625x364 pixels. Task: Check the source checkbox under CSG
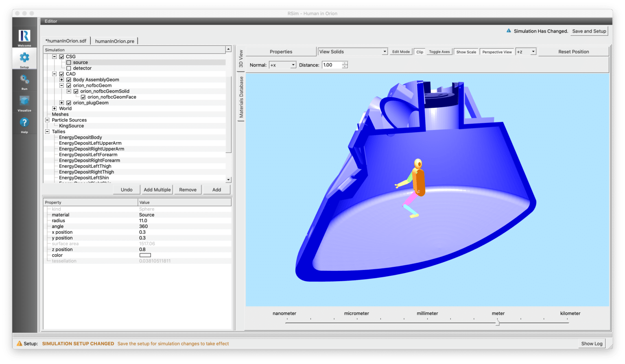(x=68, y=62)
